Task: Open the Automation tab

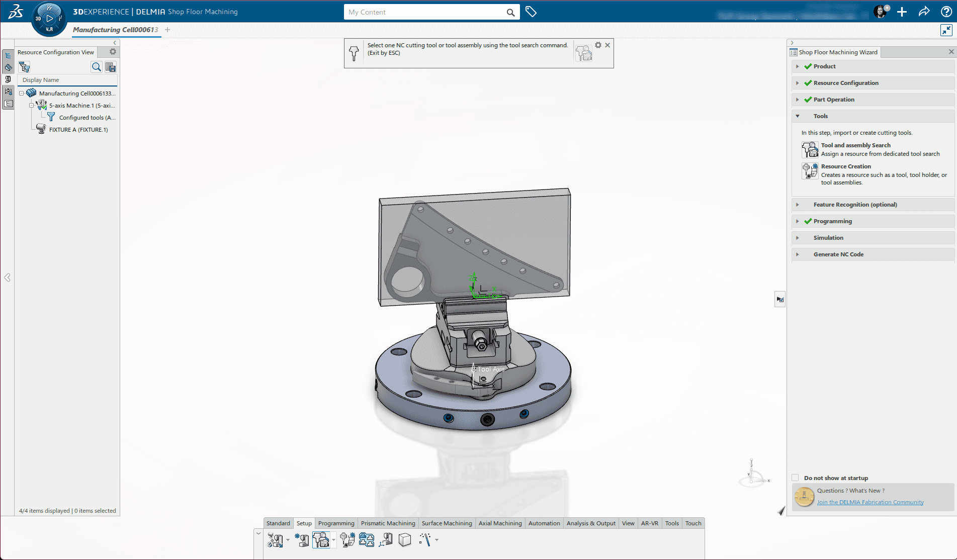Action: pyautogui.click(x=544, y=523)
